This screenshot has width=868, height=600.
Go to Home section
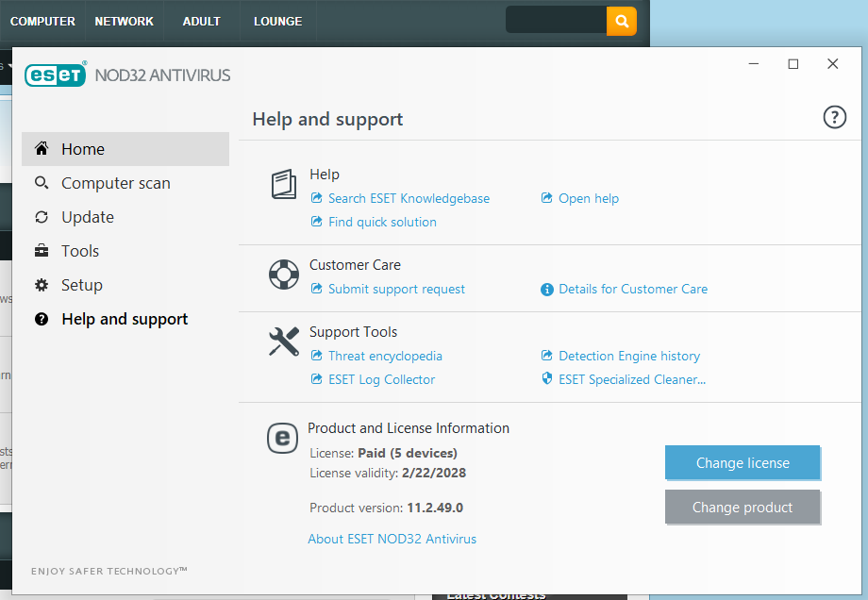pos(125,149)
